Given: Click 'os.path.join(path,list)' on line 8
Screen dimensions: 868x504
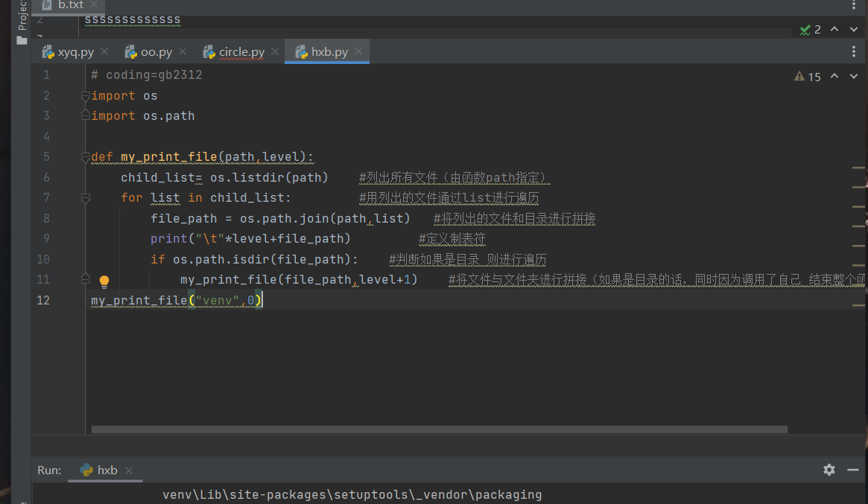Looking at the screenshot, I should (x=325, y=219).
